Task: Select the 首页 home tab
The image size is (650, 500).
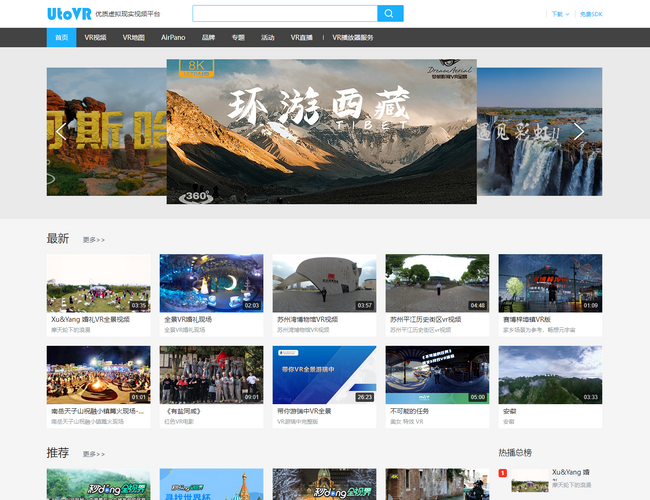Action: (x=62, y=37)
